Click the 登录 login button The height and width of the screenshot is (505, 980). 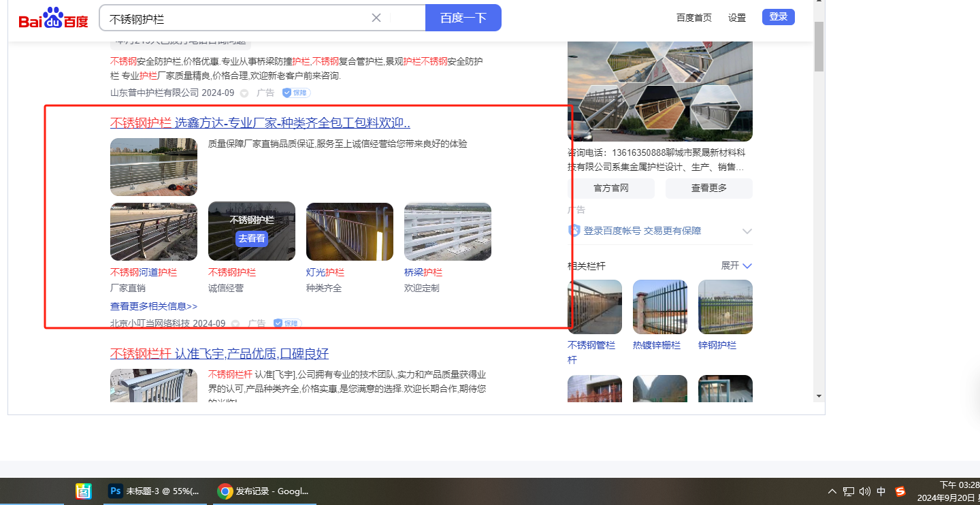[x=778, y=17]
